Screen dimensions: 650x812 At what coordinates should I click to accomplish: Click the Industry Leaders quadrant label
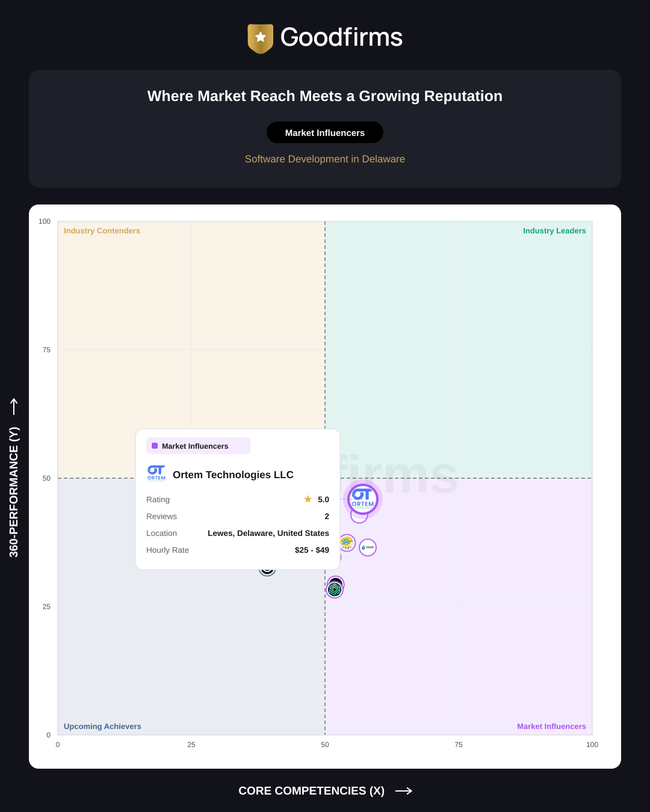coord(554,231)
